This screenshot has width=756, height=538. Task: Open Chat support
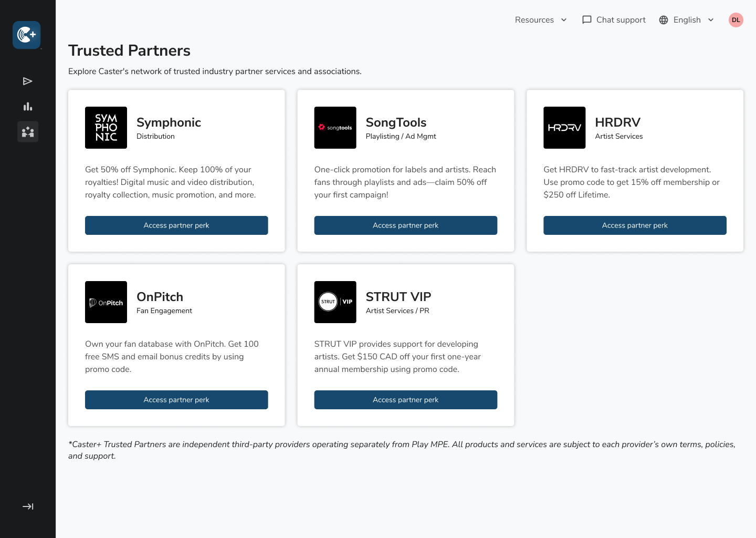pos(614,20)
